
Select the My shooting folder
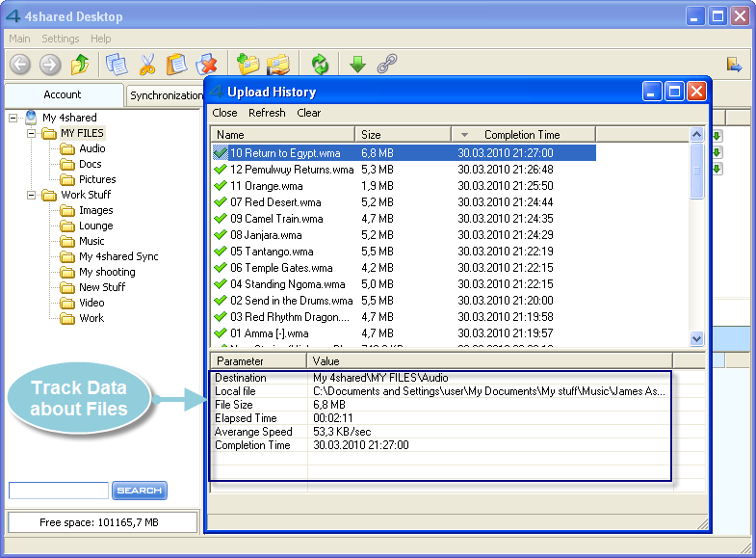point(107,272)
